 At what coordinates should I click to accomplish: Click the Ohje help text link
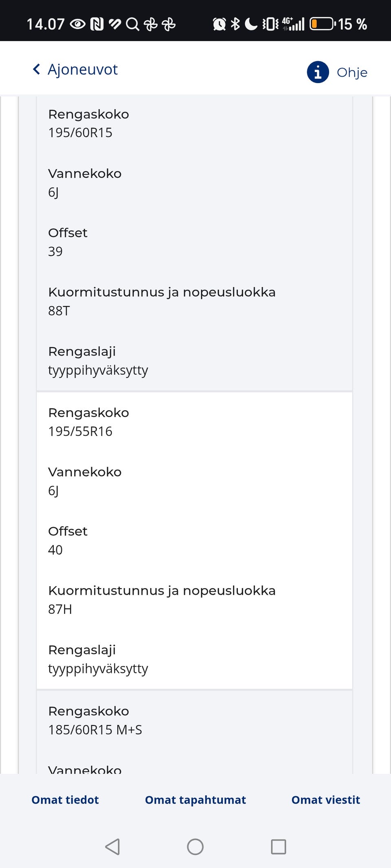pos(352,73)
